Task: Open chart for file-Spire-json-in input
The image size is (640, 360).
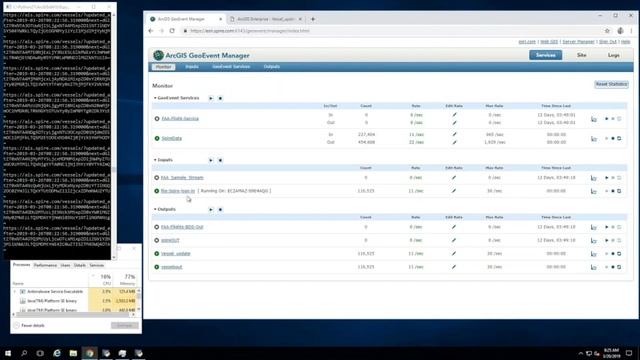Action: 593,191
